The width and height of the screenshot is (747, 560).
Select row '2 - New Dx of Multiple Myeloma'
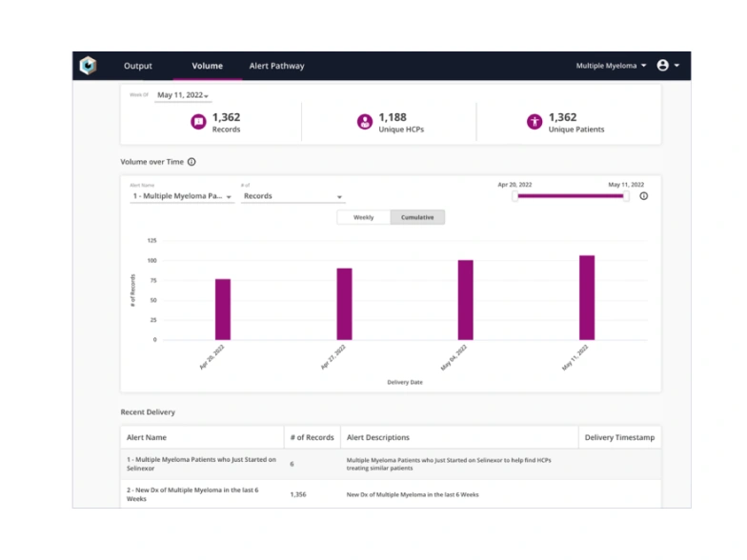tap(391, 493)
